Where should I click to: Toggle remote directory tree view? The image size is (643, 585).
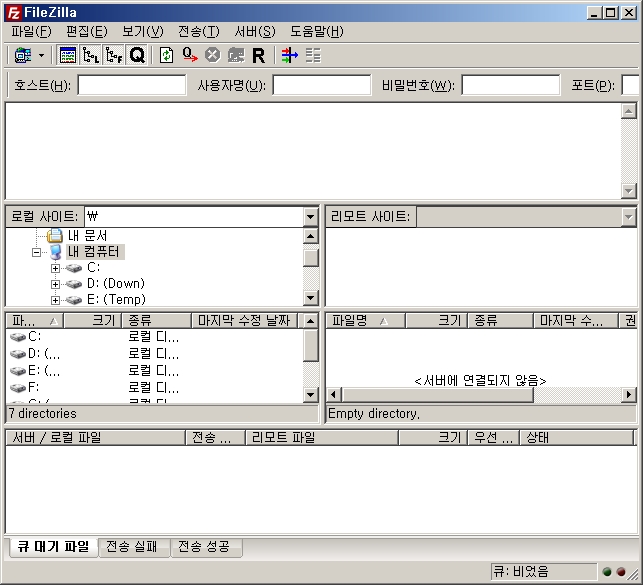114,55
